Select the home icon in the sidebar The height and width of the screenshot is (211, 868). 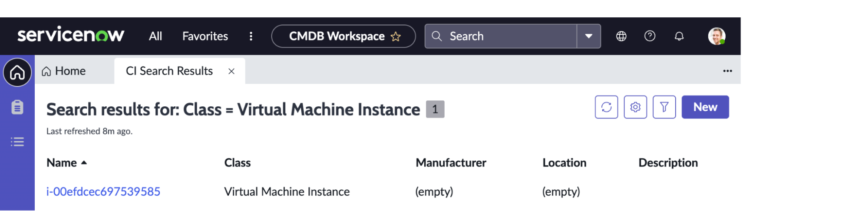[x=17, y=72]
